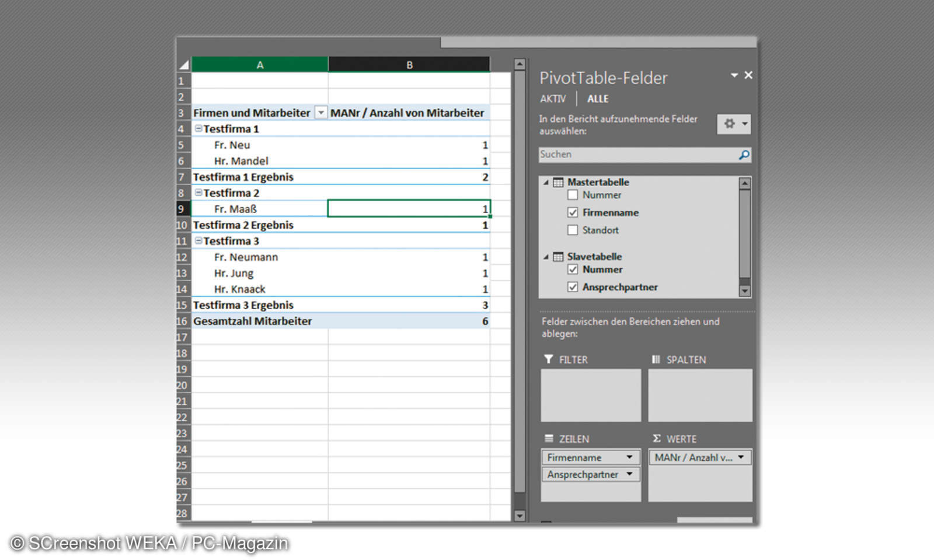Open the Firmenname dropdown in ZEILEN
This screenshot has width=934, height=560.
coord(630,457)
